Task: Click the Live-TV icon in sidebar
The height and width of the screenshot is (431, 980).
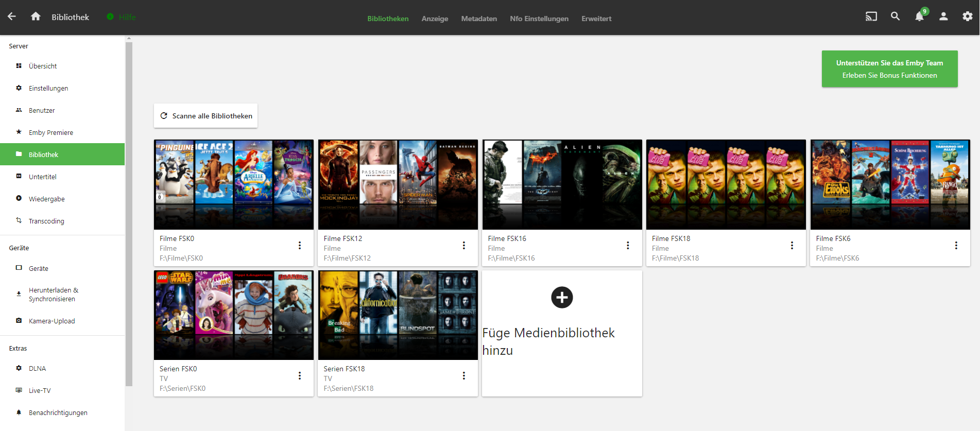Action: tap(19, 390)
